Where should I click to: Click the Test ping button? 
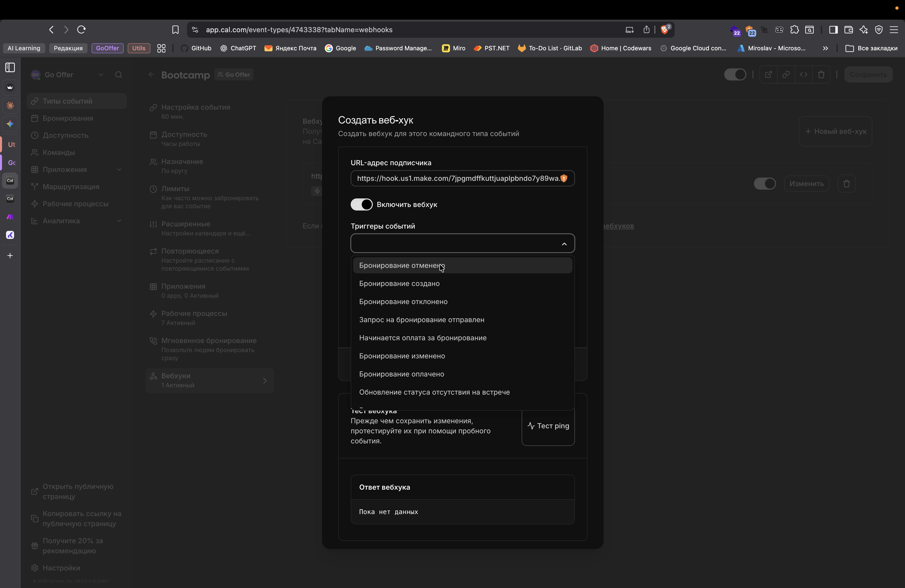point(548,426)
